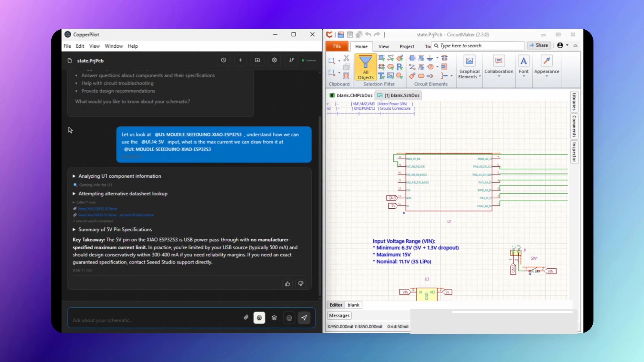This screenshot has height=362, width=644.
Task: Click the Paste icon in Clipboard group
Action: 346,76
